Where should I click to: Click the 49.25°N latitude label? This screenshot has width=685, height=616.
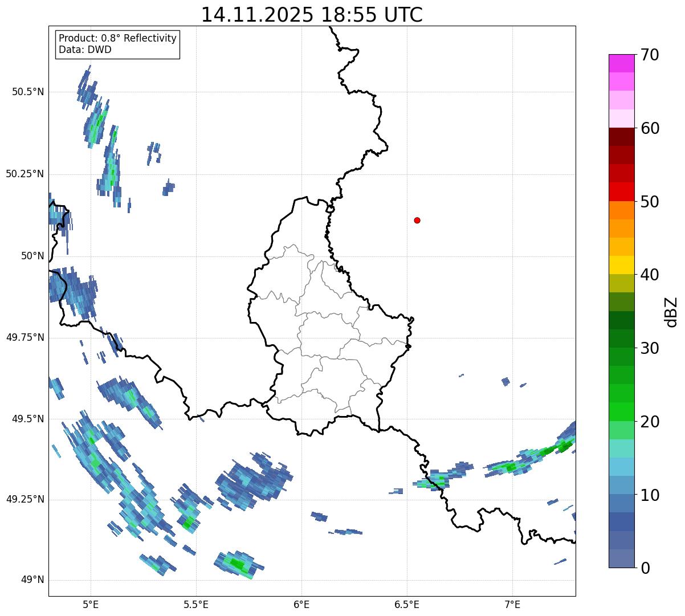pyautogui.click(x=25, y=499)
